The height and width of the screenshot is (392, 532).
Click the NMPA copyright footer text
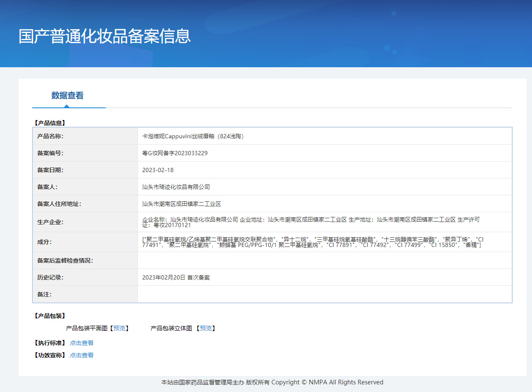pyautogui.click(x=272, y=382)
